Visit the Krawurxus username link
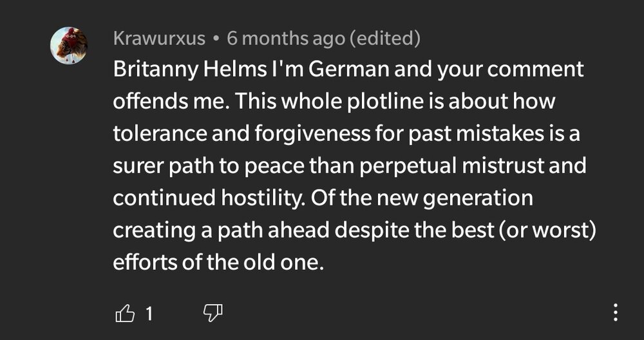The height and width of the screenshot is (340, 644). point(159,39)
